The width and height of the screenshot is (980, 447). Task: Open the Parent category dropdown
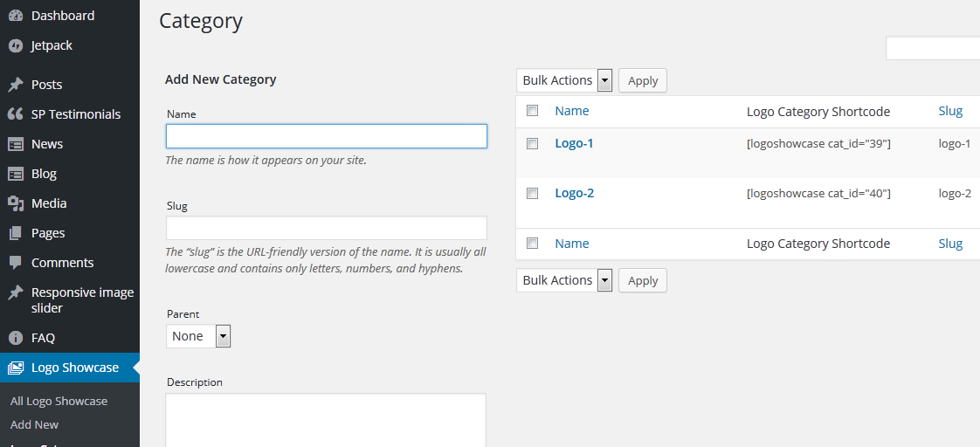tap(198, 336)
